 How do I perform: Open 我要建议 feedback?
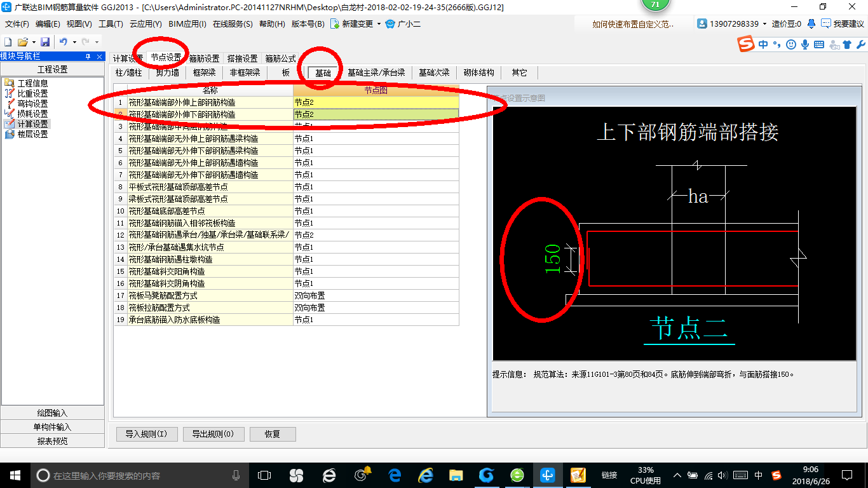(843, 24)
